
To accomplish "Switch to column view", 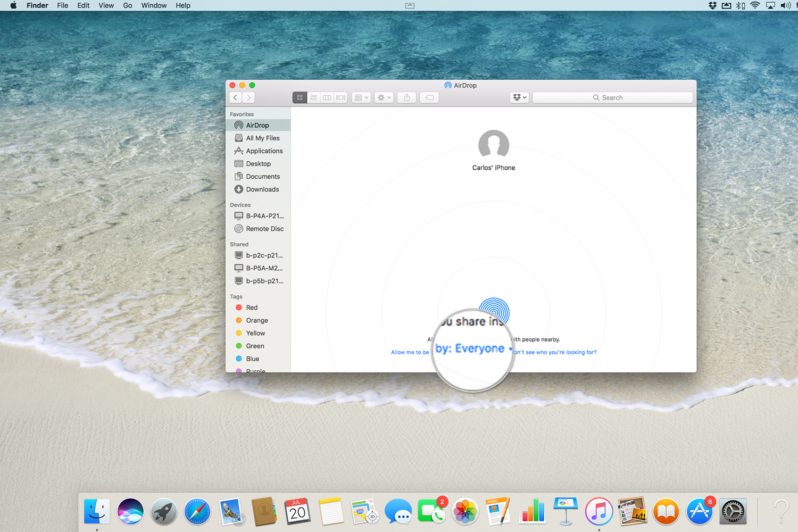I will (x=327, y=97).
